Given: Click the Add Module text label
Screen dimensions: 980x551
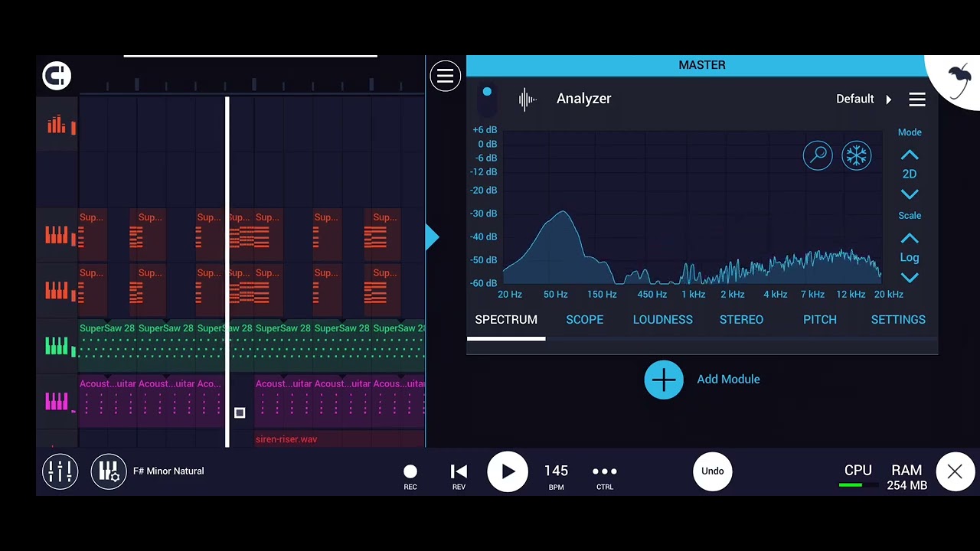Looking at the screenshot, I should tap(728, 380).
